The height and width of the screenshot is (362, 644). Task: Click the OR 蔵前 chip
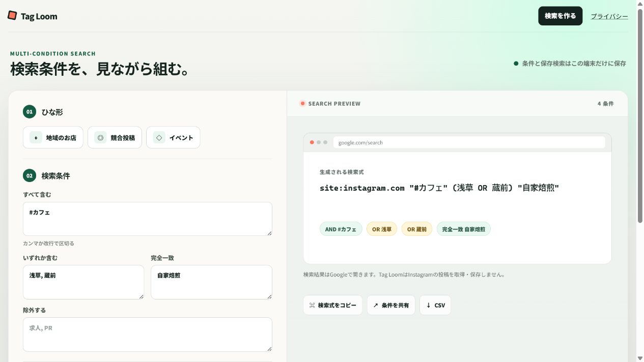[417, 229]
